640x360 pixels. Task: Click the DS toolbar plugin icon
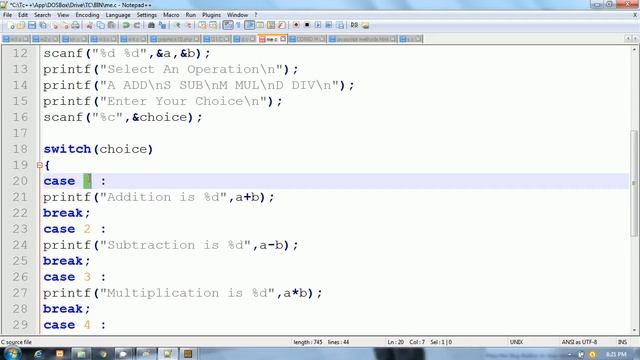[354, 25]
